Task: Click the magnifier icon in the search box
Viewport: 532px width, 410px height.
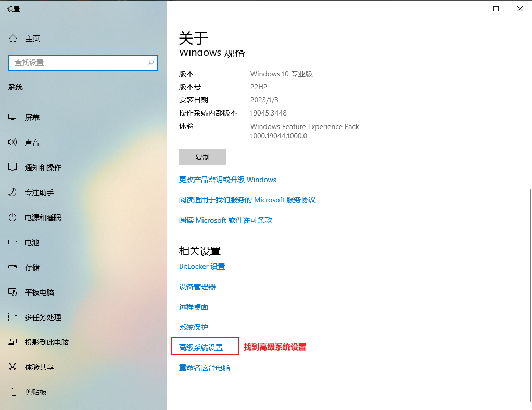Action: tap(150, 63)
